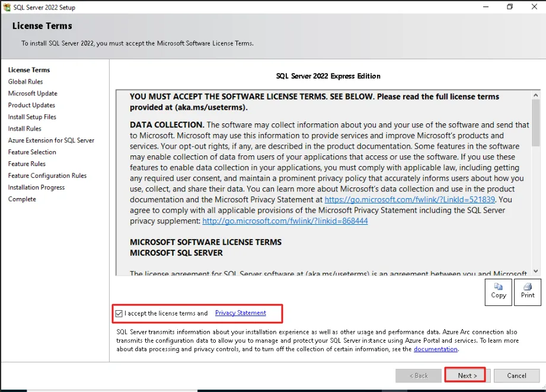Click the License Terms page title
The height and width of the screenshot is (392, 546).
(x=42, y=26)
